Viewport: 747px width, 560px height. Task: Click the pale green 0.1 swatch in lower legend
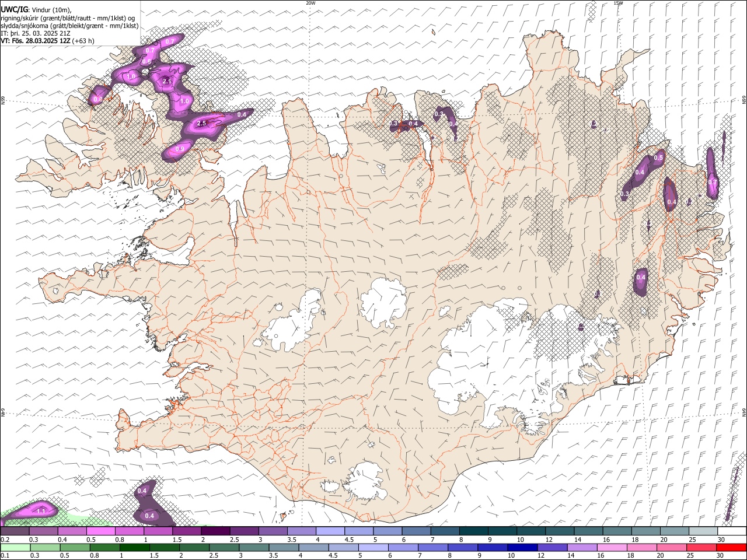point(15,547)
